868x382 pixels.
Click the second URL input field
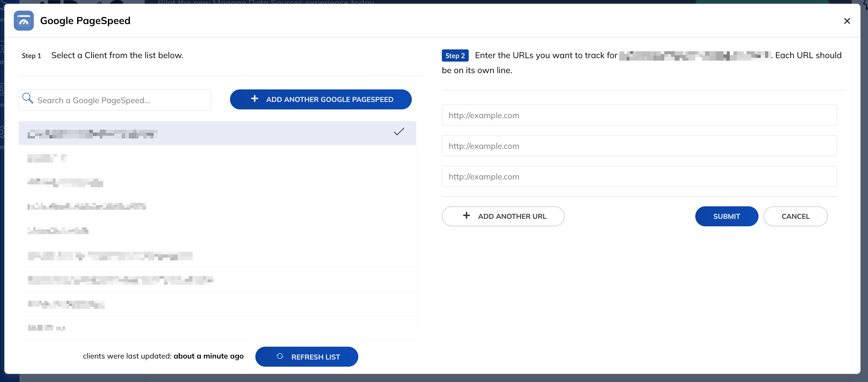tap(639, 146)
